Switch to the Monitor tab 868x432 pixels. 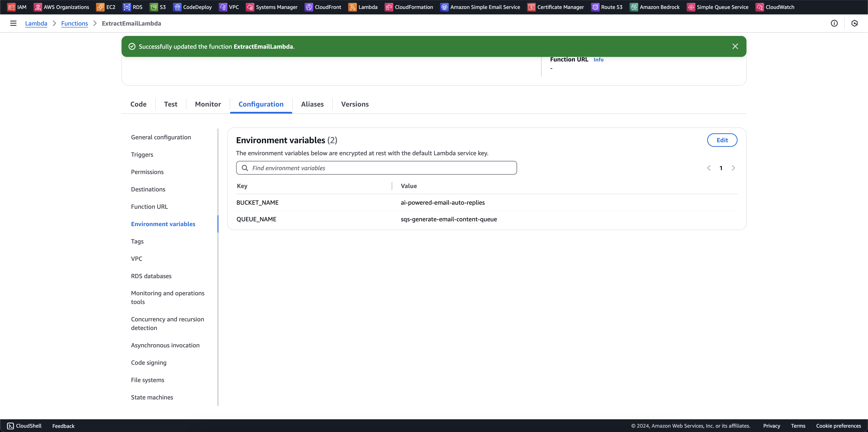pyautogui.click(x=208, y=104)
